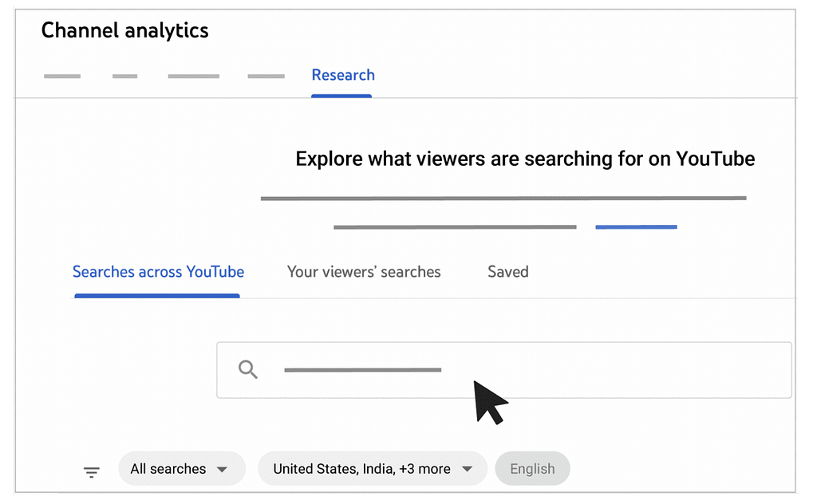
Task: Select the third placeholder tab before Research
Action: tap(193, 76)
